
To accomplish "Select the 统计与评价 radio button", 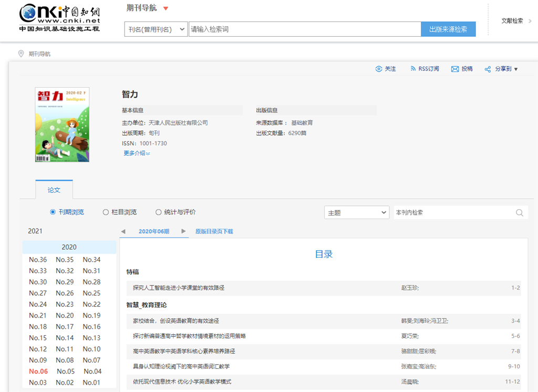I will tap(158, 212).
